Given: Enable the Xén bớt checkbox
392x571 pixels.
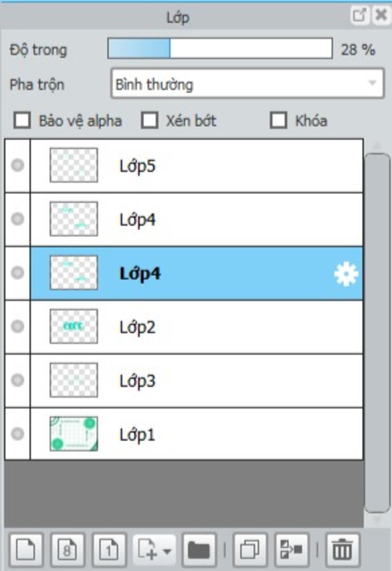Looking at the screenshot, I should pos(150,120).
